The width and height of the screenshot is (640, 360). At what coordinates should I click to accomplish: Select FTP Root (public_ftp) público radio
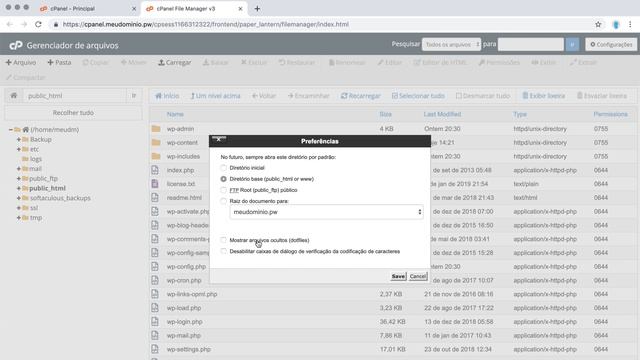pos(223,190)
